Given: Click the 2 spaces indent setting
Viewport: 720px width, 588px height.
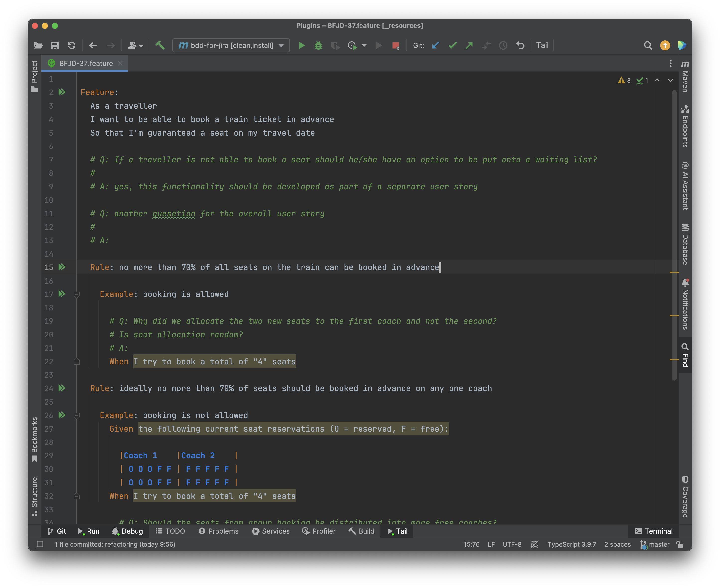Looking at the screenshot, I should tap(617, 545).
